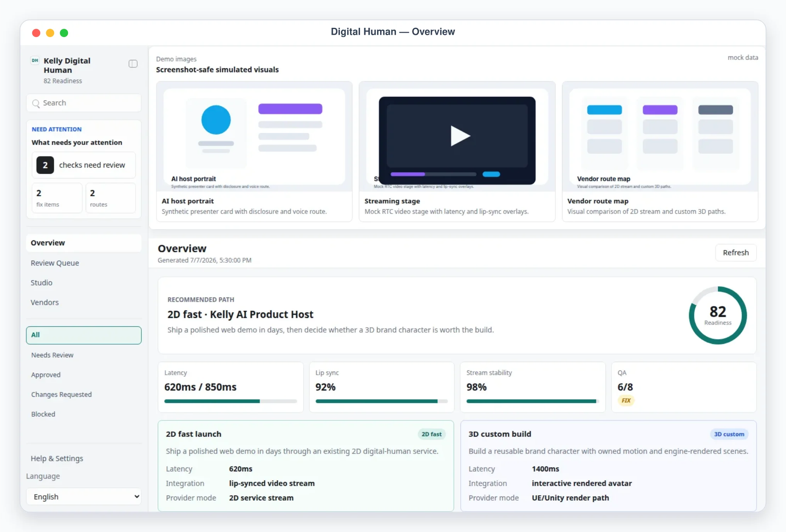The image size is (786, 532).
Task: Click the 2D fast · Kelly AI Product Host heading
Action: coord(240,314)
